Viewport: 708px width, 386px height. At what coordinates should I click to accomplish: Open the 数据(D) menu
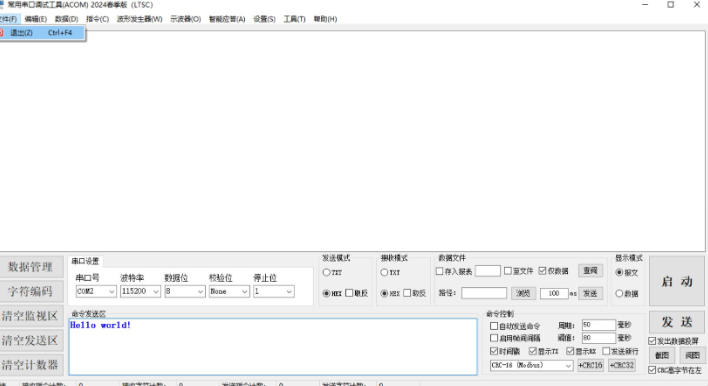[x=66, y=19]
